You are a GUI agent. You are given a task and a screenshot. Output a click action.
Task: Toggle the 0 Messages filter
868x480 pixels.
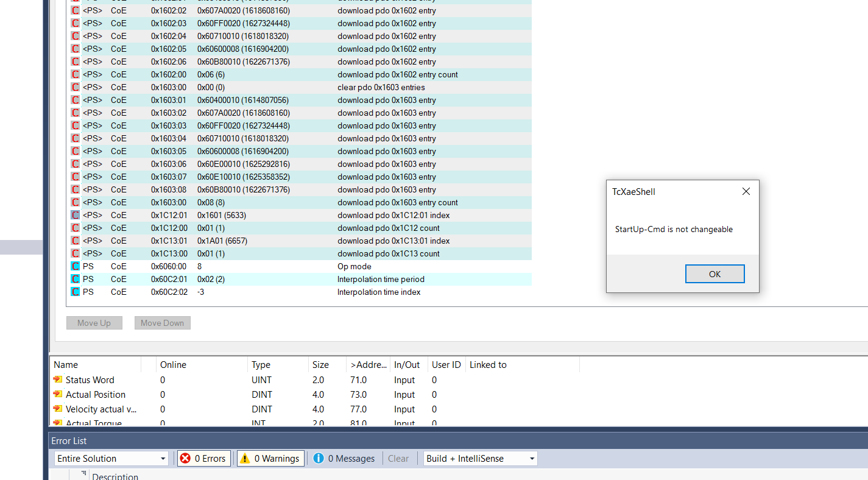pyautogui.click(x=344, y=459)
